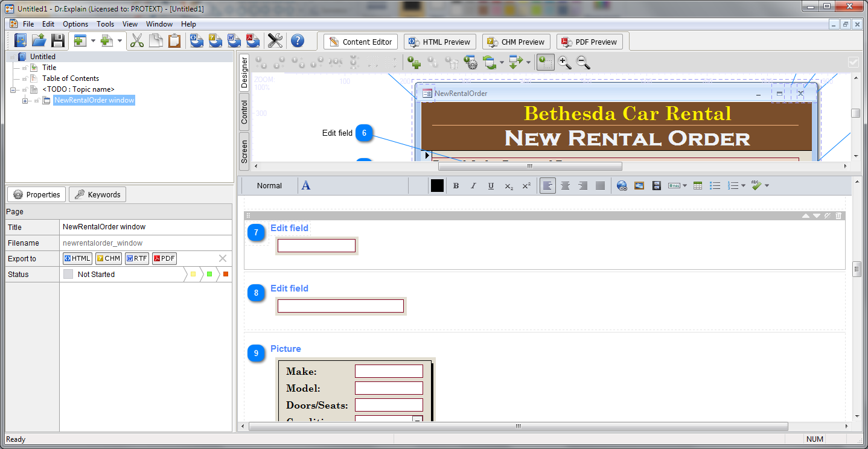This screenshot has width=868, height=449.
Task: Zoom out on the designer canvas
Action: (x=582, y=62)
